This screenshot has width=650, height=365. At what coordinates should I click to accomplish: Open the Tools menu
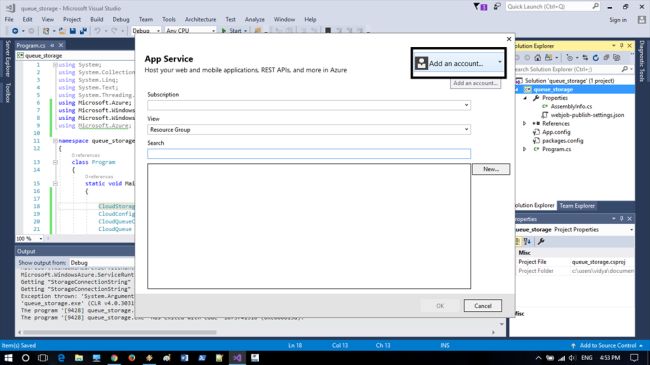pyautogui.click(x=169, y=19)
